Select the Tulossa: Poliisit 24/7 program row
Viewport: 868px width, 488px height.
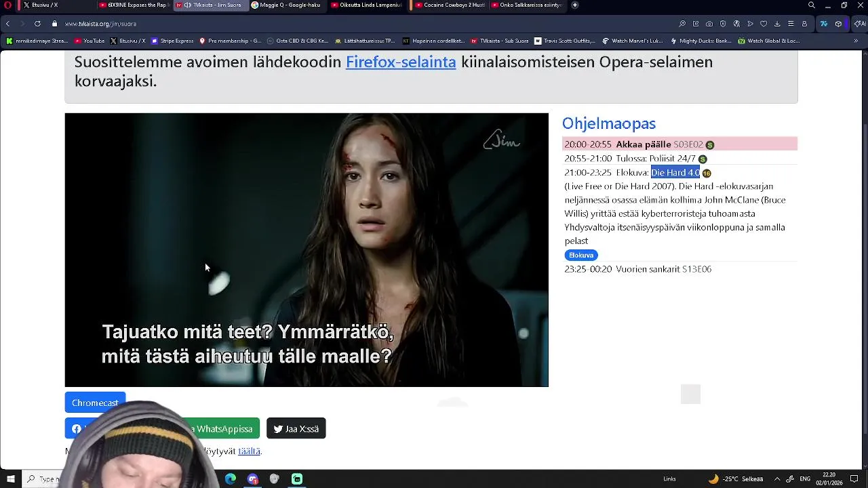tap(679, 159)
